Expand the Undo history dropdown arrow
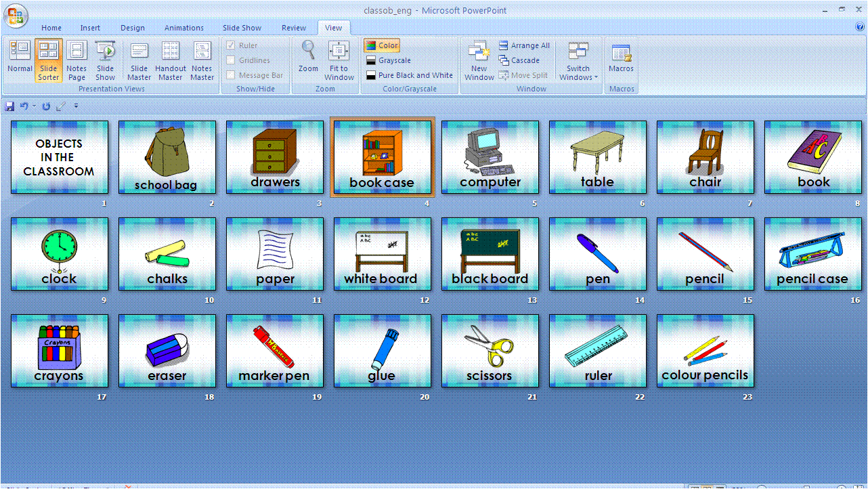Viewport: 868px width, 489px height. tap(34, 106)
